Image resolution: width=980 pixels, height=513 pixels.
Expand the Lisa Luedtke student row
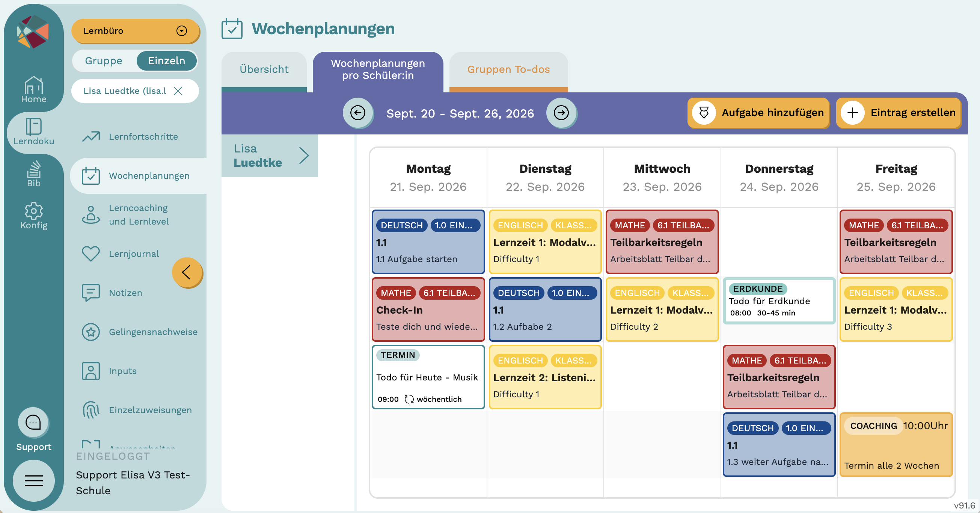tap(270, 155)
